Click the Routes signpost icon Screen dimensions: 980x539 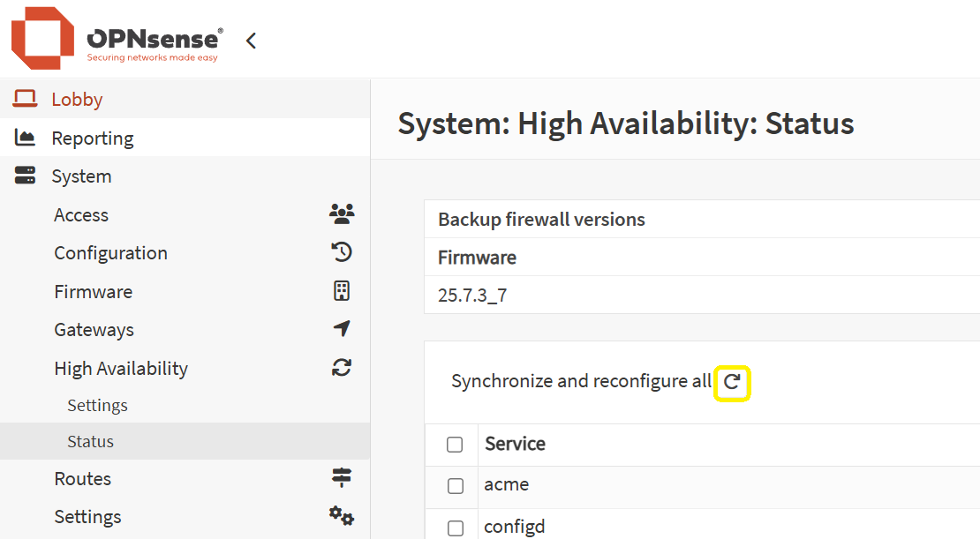[342, 478]
